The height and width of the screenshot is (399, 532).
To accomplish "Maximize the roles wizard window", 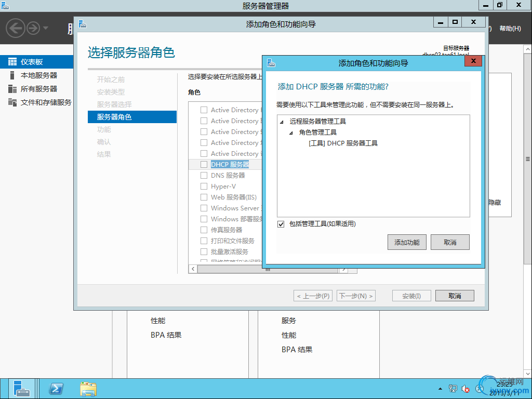I will coord(455,22).
